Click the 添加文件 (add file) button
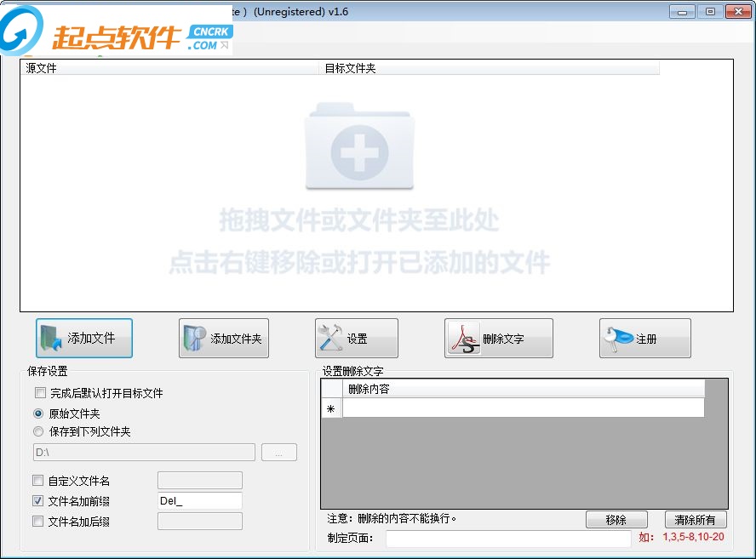The height and width of the screenshot is (559, 756). (84, 339)
